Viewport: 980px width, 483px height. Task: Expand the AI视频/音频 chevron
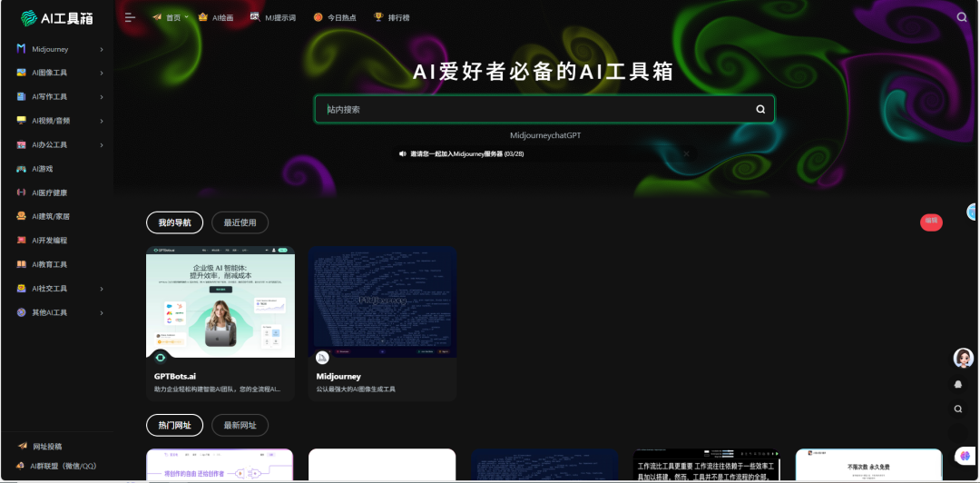102,122
